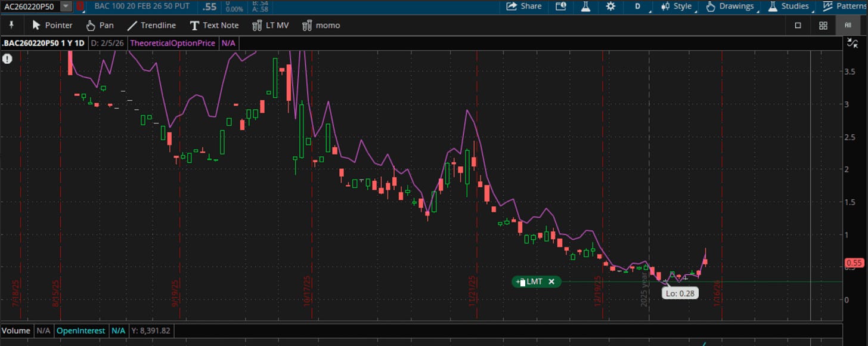Collapse the right axis expansion icon
This screenshot has width=868, height=346.
tap(852, 42)
